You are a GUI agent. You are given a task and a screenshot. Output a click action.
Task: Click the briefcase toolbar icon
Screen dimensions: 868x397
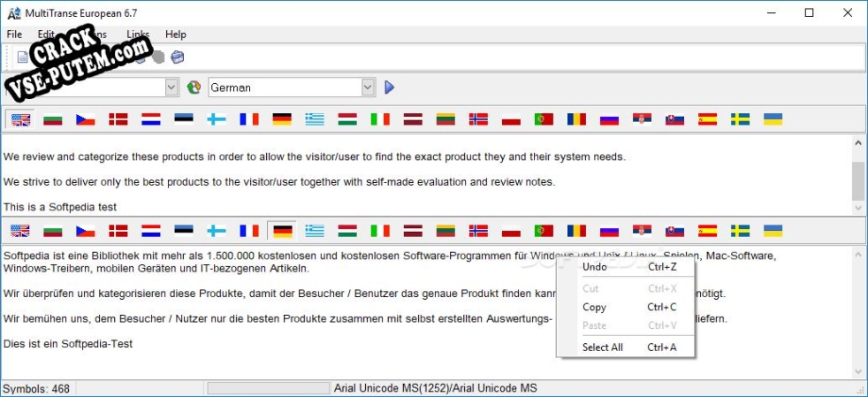tap(177, 57)
